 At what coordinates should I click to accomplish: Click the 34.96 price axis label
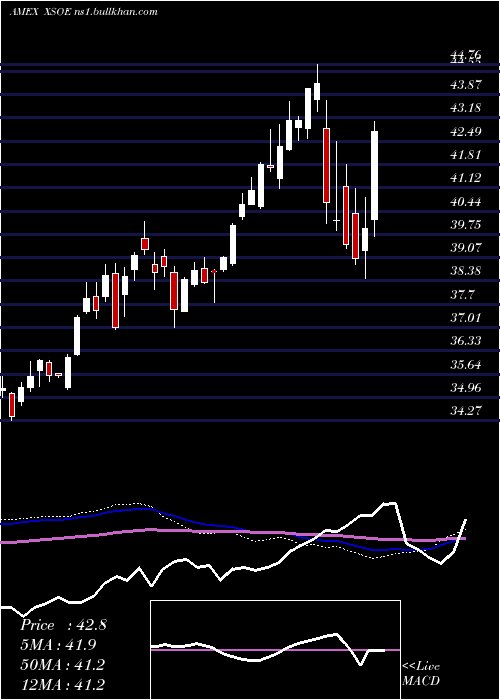[466, 388]
